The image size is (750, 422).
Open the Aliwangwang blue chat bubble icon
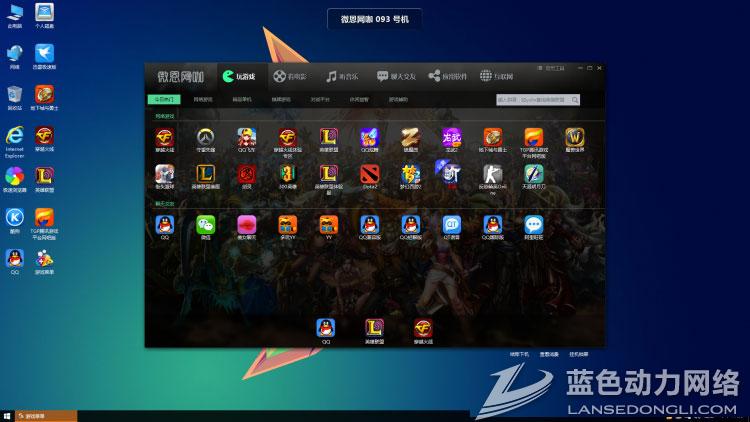534,225
